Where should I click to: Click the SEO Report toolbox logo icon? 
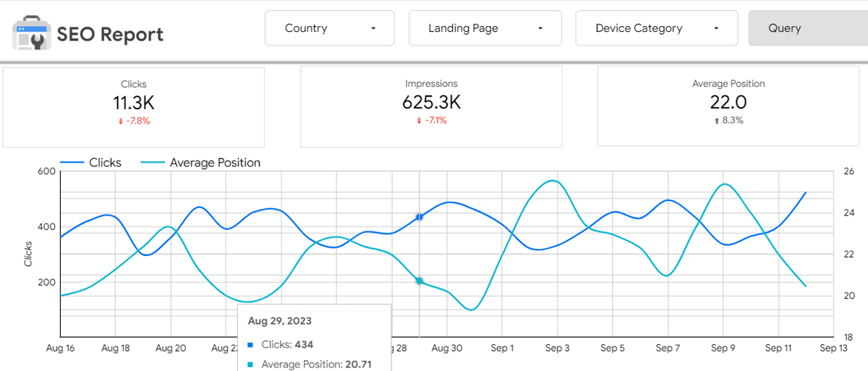[30, 33]
